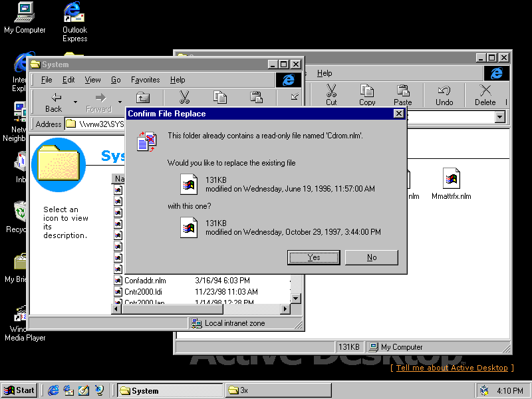532x399 pixels.
Task: Open Help menu in System window
Action: pyautogui.click(x=178, y=80)
